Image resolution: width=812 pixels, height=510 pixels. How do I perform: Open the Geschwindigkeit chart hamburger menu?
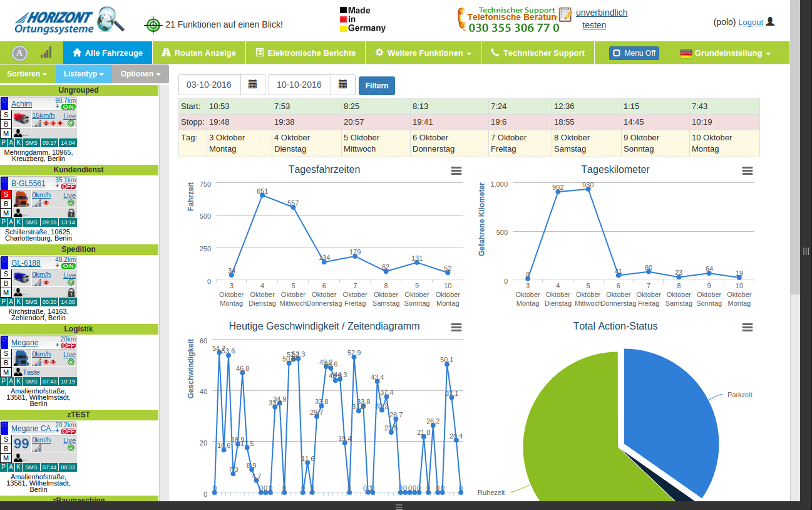[456, 327]
